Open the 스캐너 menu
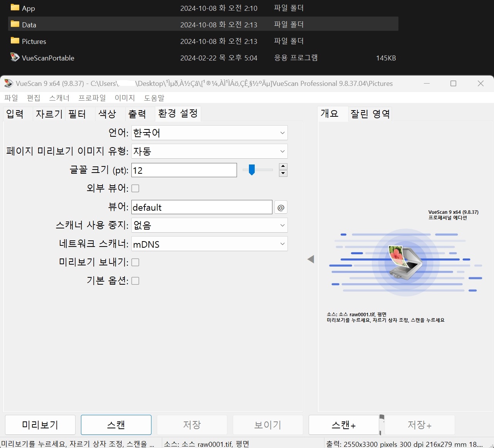Screen dimensions: 494x448 click(x=59, y=98)
